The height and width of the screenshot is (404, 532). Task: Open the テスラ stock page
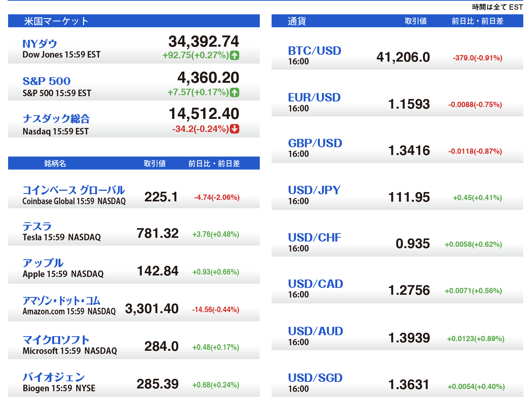coord(37,226)
